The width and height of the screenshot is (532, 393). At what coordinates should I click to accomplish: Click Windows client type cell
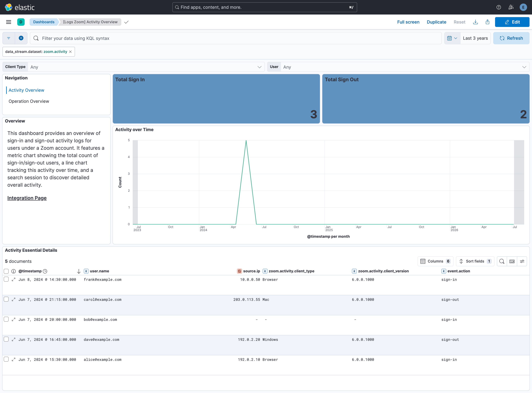click(x=270, y=339)
